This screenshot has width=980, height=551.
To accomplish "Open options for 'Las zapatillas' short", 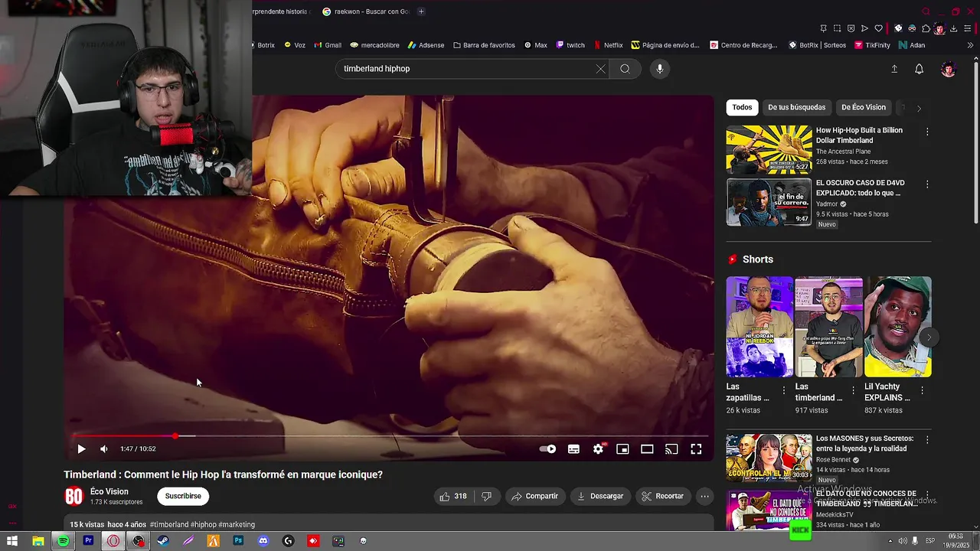I will (783, 390).
